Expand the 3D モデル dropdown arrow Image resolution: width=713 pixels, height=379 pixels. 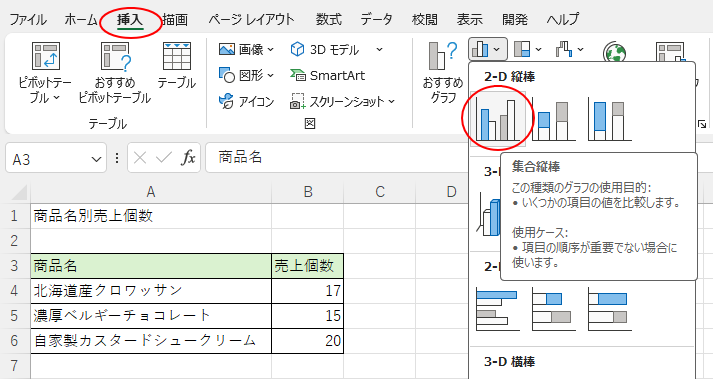[x=379, y=49]
